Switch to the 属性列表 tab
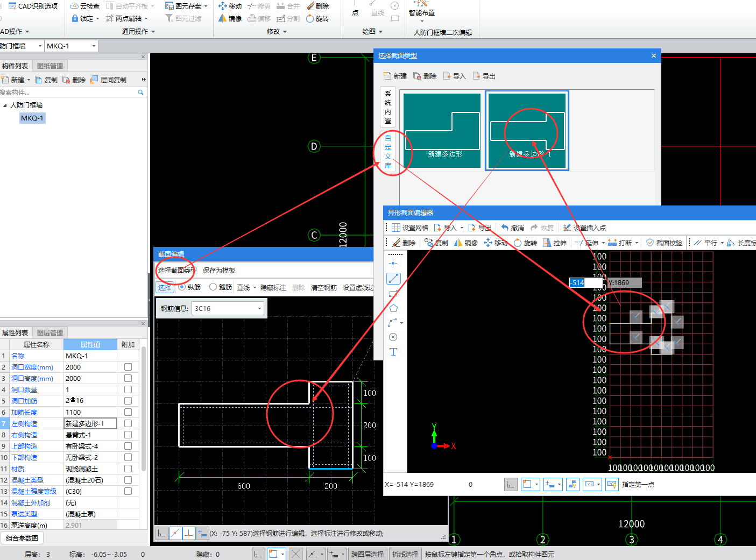Viewport: 756px width, 560px height. (x=15, y=332)
